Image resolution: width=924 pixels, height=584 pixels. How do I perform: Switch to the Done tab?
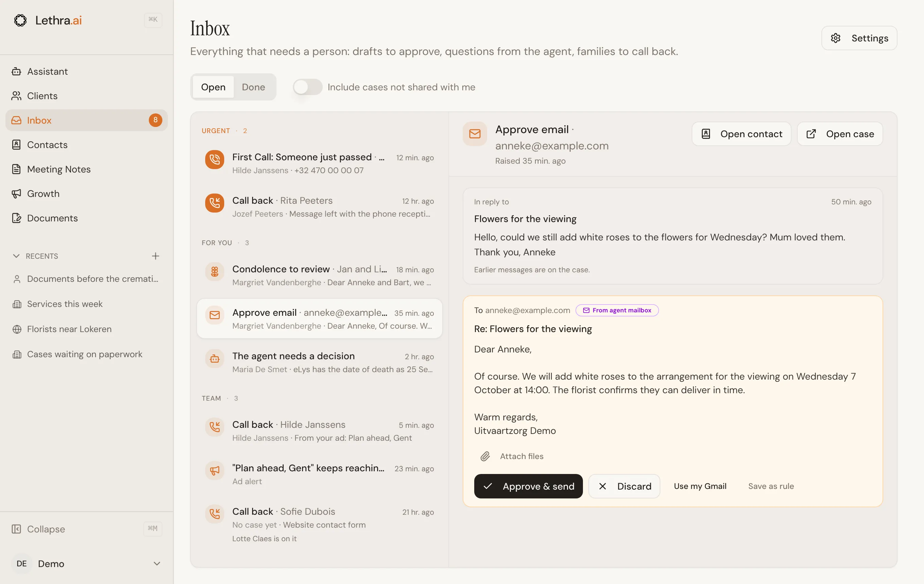point(253,87)
